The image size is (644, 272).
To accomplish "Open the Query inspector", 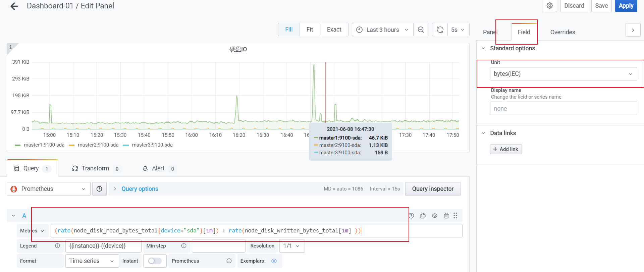I will tap(433, 189).
